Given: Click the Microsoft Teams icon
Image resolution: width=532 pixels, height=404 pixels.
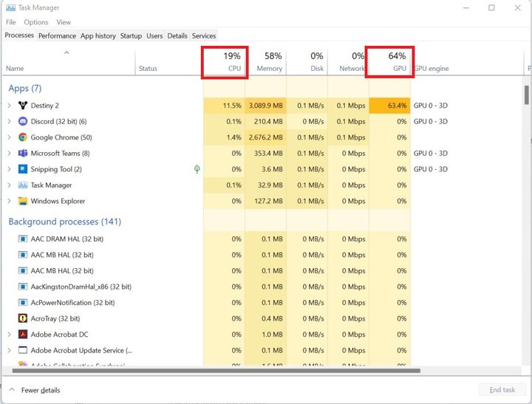Looking at the screenshot, I should tap(23, 154).
